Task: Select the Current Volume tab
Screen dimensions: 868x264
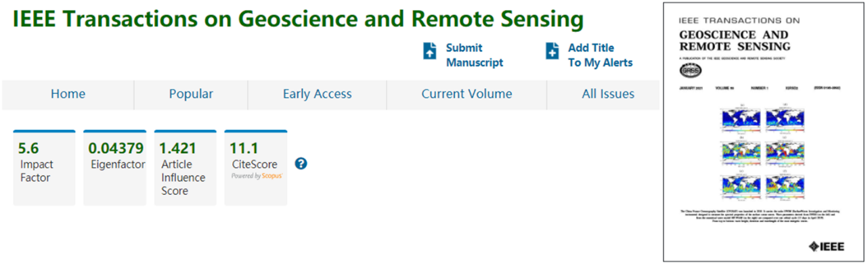Action: tap(466, 95)
